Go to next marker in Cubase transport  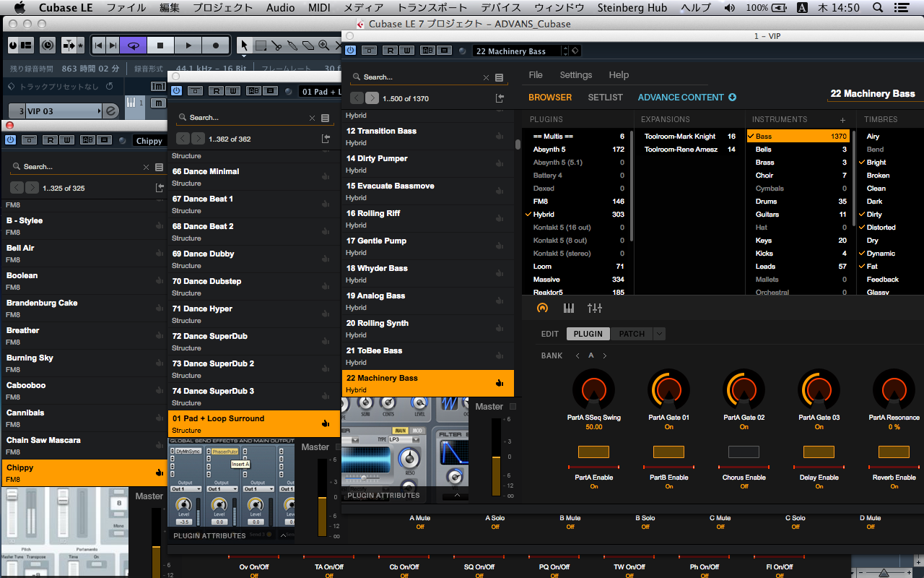click(113, 45)
